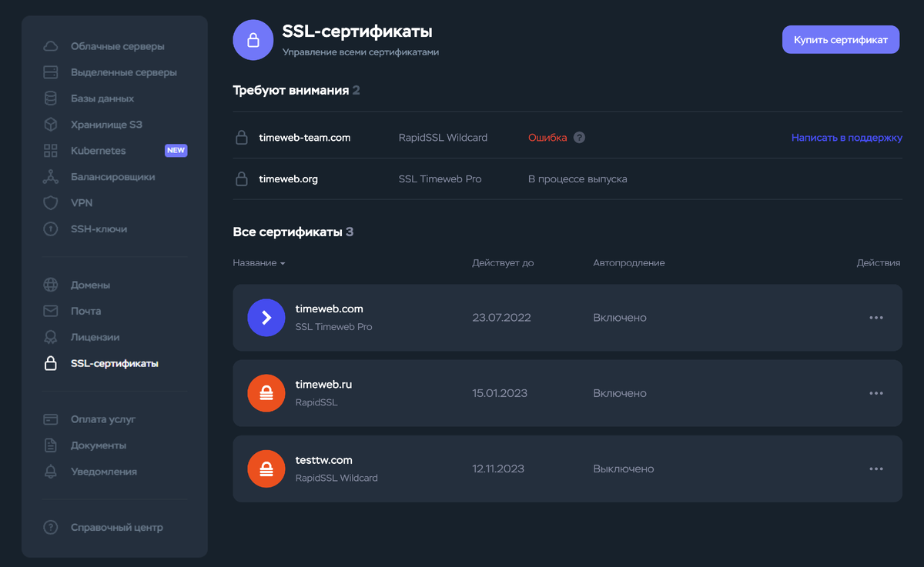Open actions menu for timeweb.com certificate
Viewport: 924px width, 567px height.
[876, 318]
